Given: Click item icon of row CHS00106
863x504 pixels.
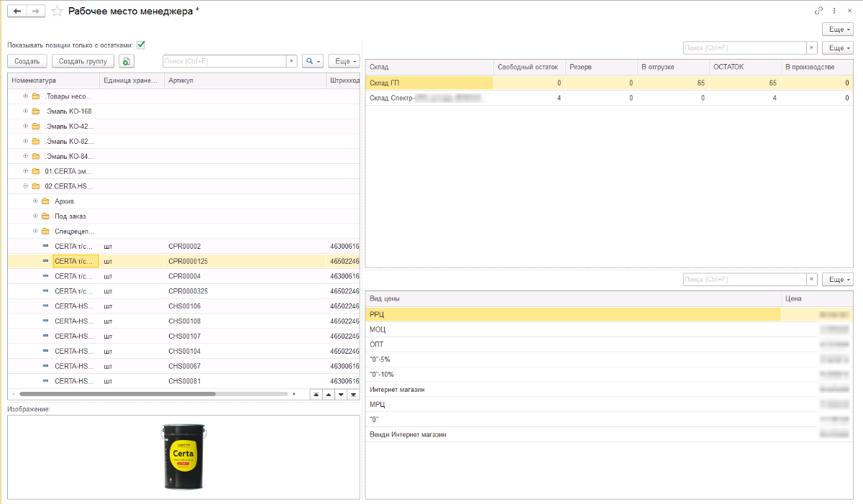Looking at the screenshot, I should tap(47, 306).
